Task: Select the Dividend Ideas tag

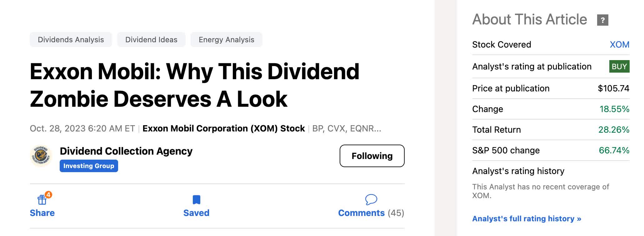Action: (x=151, y=40)
